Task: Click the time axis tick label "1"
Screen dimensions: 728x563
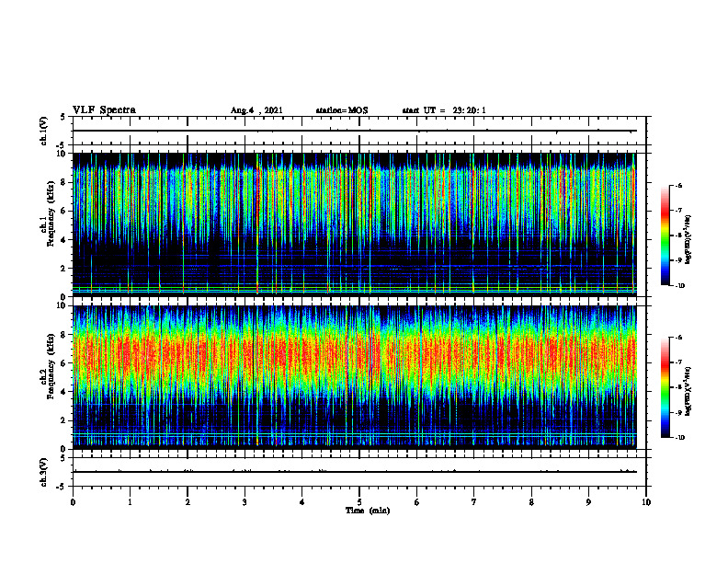Action: click(x=130, y=502)
